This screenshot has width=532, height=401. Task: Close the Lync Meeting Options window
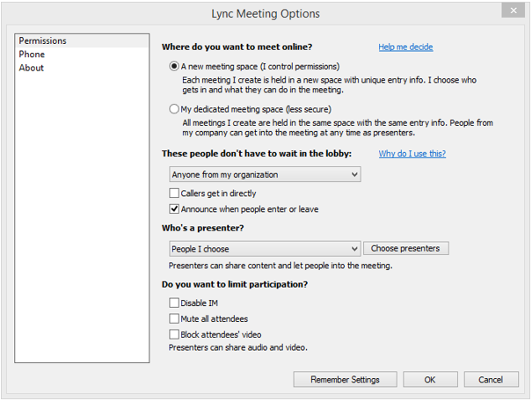pos(513,11)
